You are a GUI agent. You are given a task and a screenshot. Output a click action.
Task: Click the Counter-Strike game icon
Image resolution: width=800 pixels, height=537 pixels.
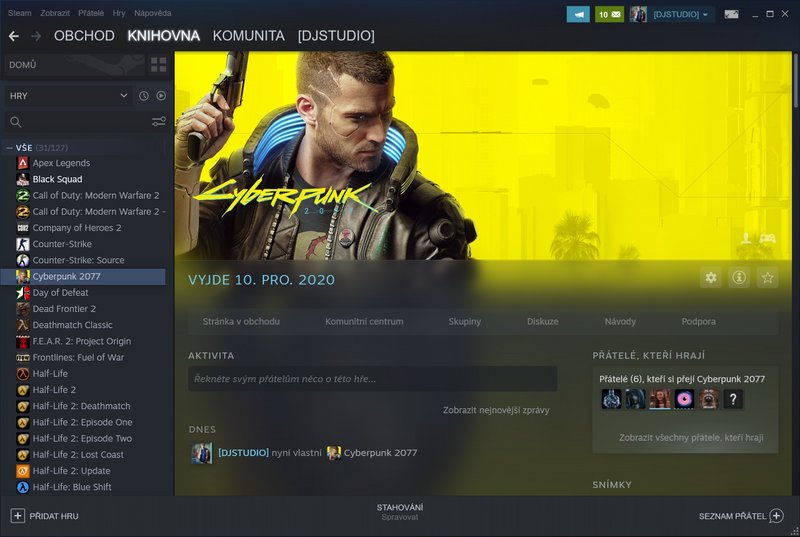click(x=23, y=244)
